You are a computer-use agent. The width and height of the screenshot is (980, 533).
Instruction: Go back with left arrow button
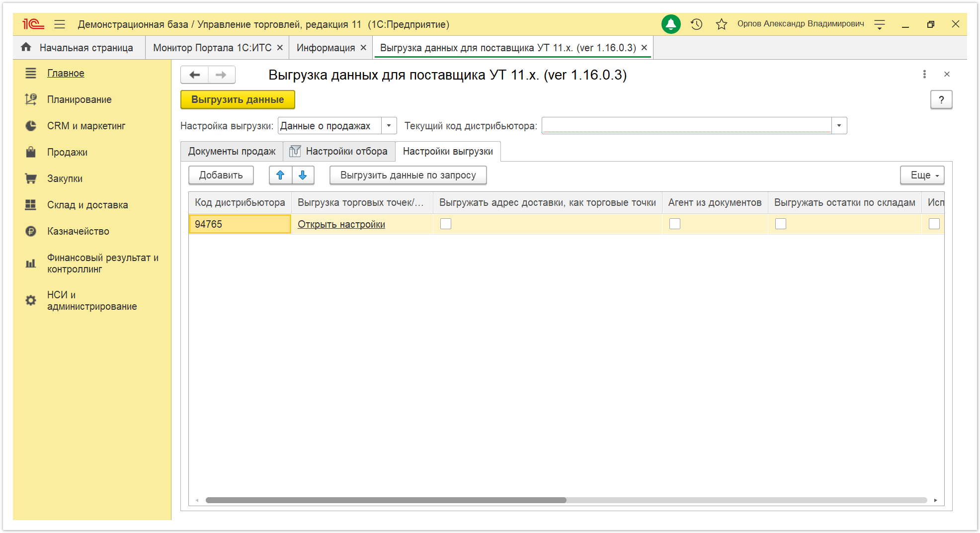194,75
